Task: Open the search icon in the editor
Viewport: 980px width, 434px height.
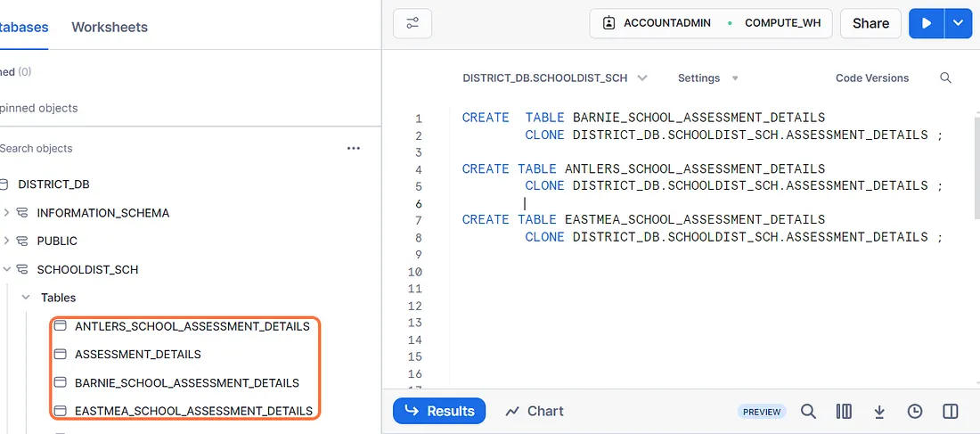Action: (x=946, y=78)
